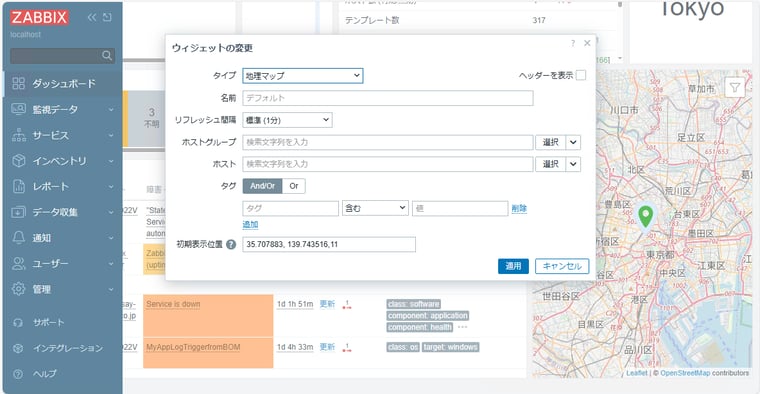760x394 pixels.
Task: Click actions icon in MyAppLogTriggerfromBOM row
Action: (x=347, y=347)
